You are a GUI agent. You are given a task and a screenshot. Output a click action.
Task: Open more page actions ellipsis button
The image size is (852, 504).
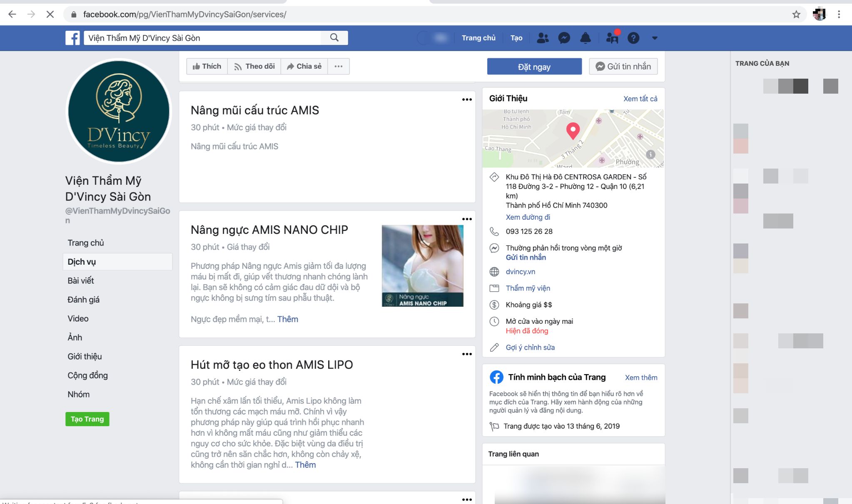339,66
